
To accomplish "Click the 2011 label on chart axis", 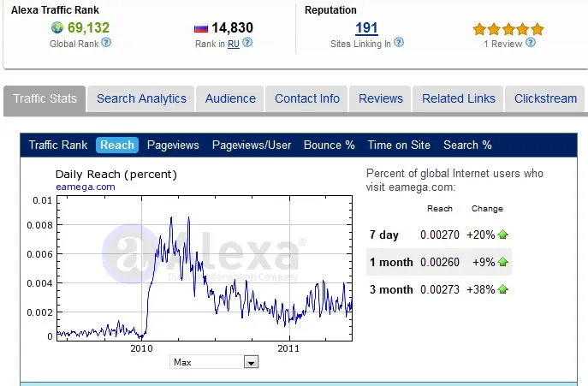I will tap(288, 348).
